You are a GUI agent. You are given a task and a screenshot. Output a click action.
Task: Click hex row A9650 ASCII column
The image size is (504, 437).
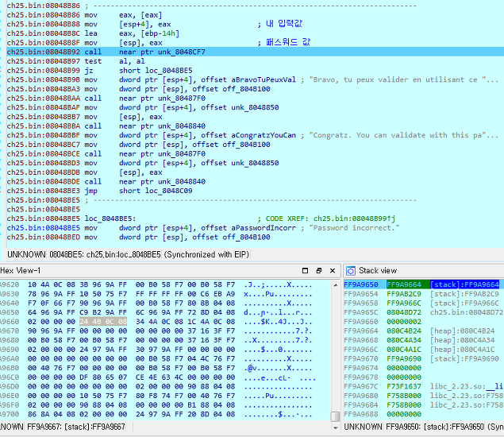278,312
